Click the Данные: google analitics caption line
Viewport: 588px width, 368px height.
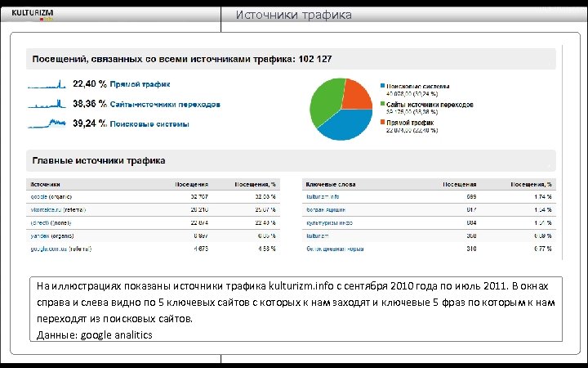[x=95, y=335]
